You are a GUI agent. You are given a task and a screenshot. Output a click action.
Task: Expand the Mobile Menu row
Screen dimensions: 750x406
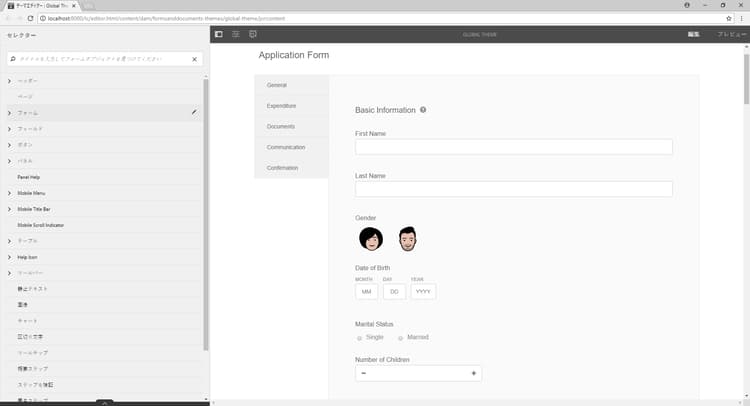pos(9,193)
